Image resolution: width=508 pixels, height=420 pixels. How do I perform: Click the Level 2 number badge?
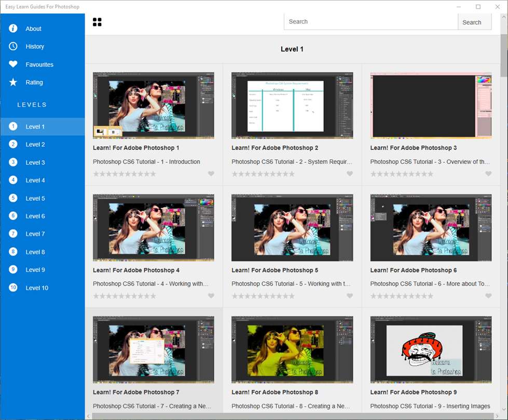click(13, 144)
